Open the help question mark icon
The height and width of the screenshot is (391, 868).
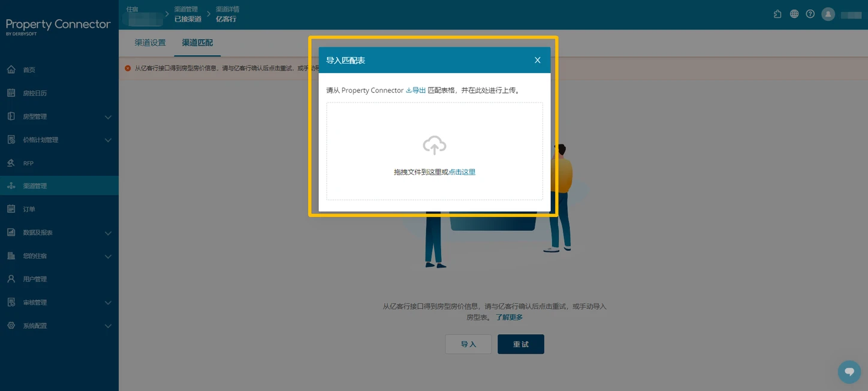[x=810, y=14]
